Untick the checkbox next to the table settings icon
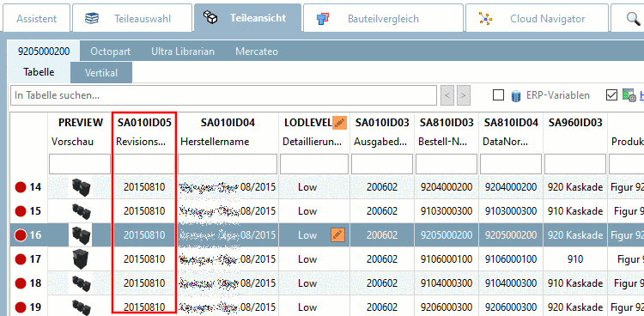 tap(611, 95)
